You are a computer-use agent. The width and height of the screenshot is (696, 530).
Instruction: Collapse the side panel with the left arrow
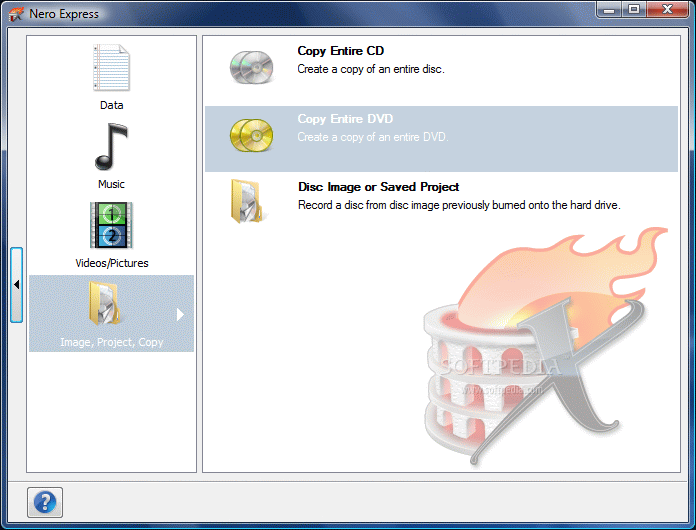(x=16, y=285)
